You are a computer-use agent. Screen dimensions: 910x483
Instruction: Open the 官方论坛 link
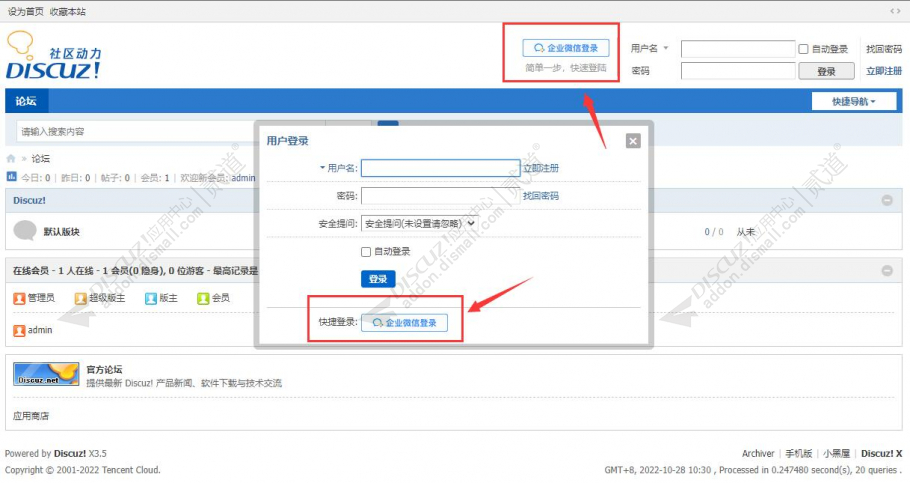(104, 369)
